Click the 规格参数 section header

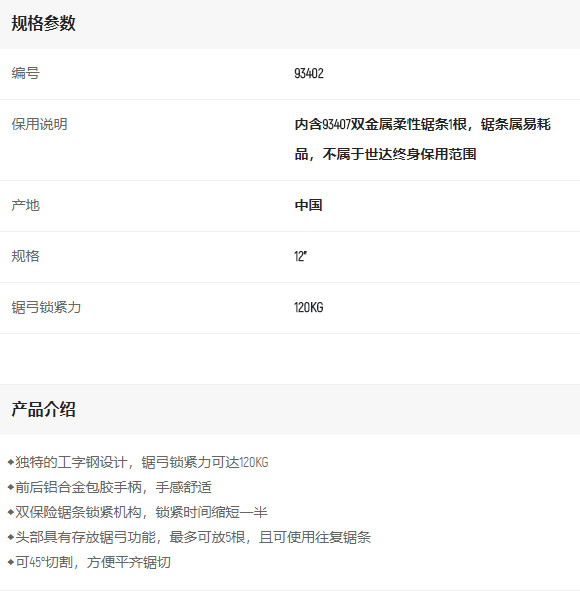tap(43, 23)
